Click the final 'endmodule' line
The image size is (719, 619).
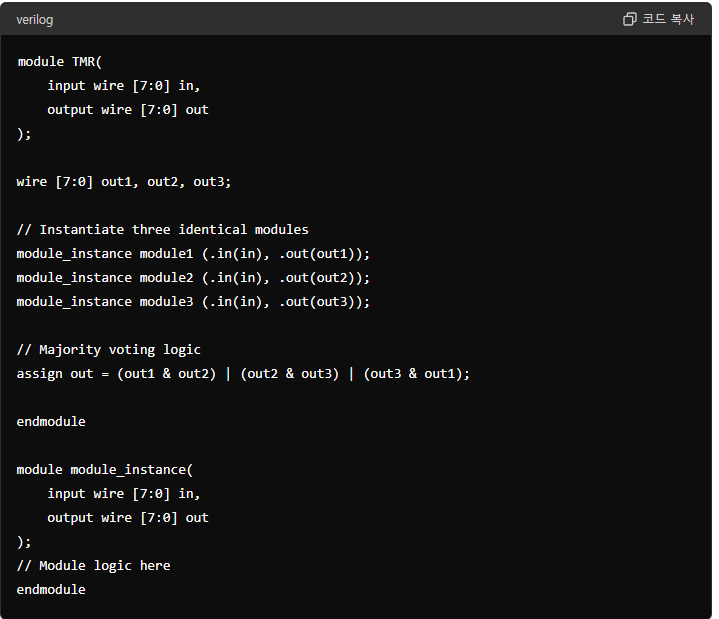tap(51, 590)
